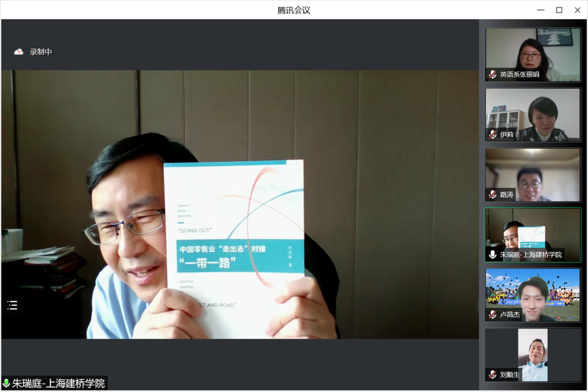Select 卢昌杰's video thumbnail with graduation background
The width and height of the screenshot is (588, 392).
coord(533,292)
